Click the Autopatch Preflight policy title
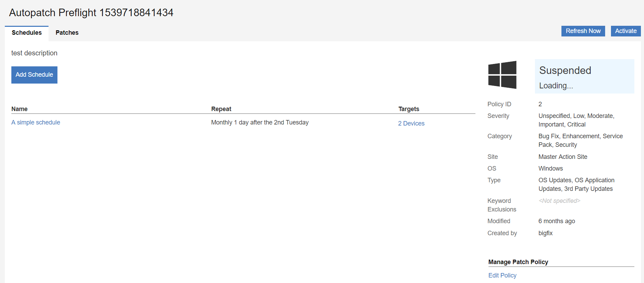Image resolution: width=644 pixels, height=283 pixels. coord(91,13)
